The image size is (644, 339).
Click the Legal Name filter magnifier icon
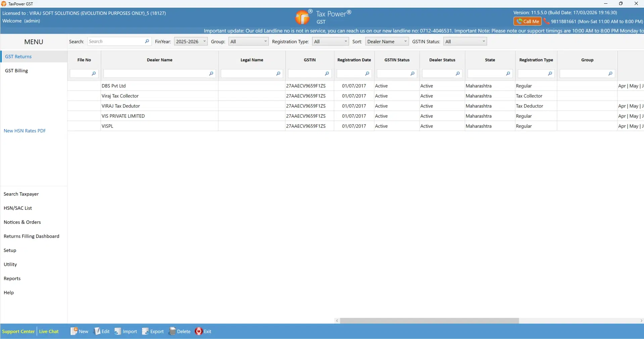point(278,73)
